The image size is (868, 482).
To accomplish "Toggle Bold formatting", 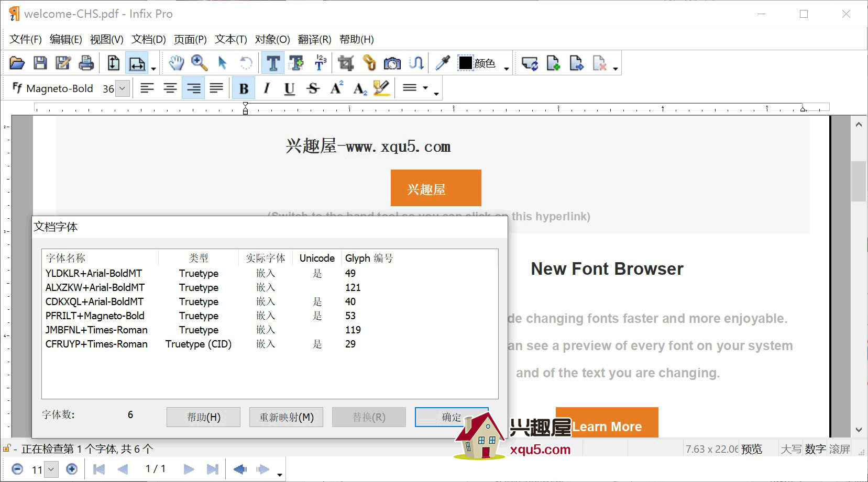I will click(x=244, y=88).
